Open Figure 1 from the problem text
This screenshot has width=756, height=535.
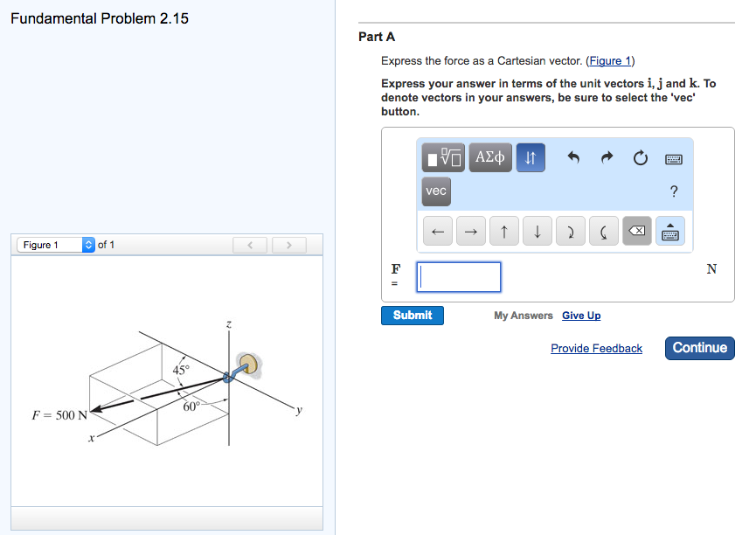pos(609,60)
